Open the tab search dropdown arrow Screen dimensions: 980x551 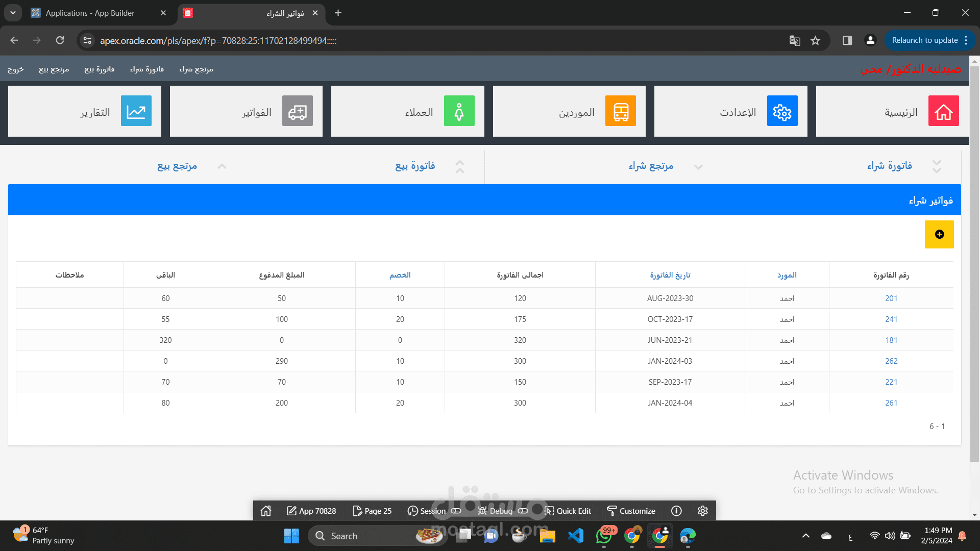13,13
